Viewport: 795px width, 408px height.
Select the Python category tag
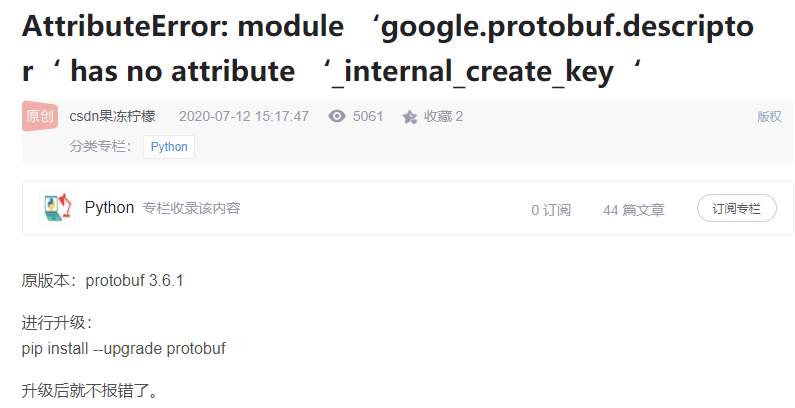pyautogui.click(x=169, y=146)
